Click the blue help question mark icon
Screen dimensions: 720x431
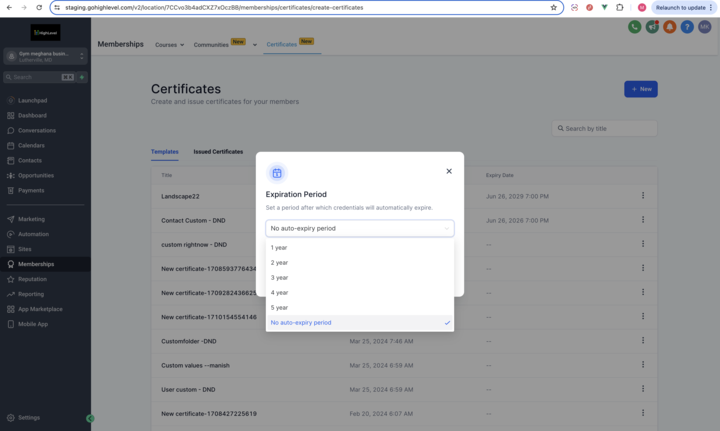[x=687, y=27]
